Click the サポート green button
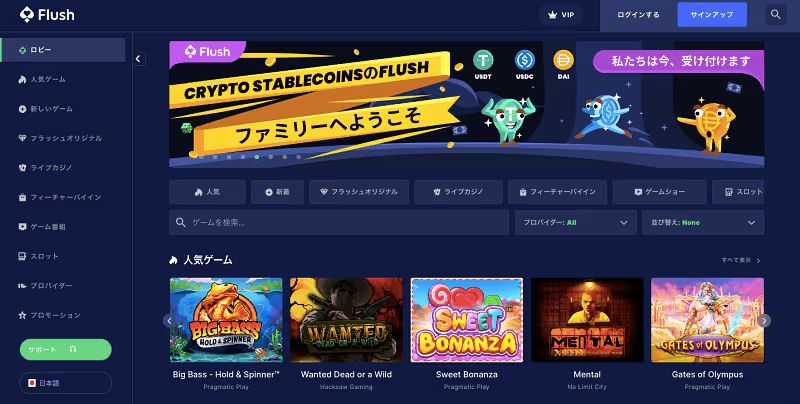 point(65,349)
